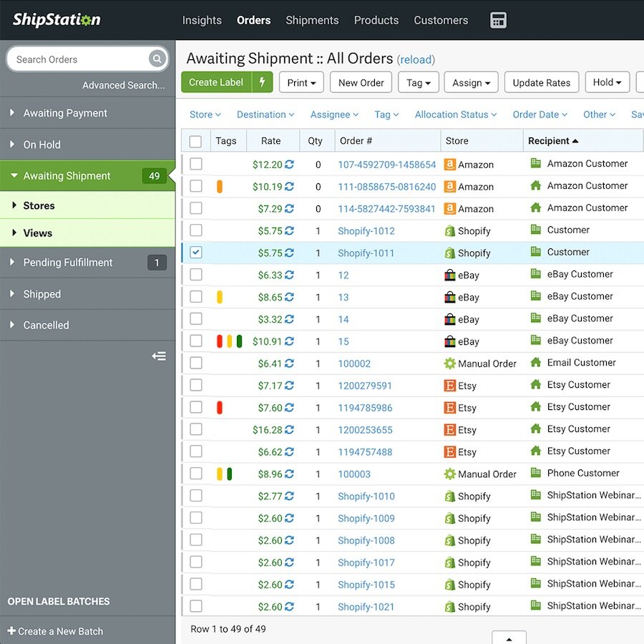Screen dimensions: 644x644
Task: Select checkbox for Etsy order 1200253655
Action: [196, 429]
